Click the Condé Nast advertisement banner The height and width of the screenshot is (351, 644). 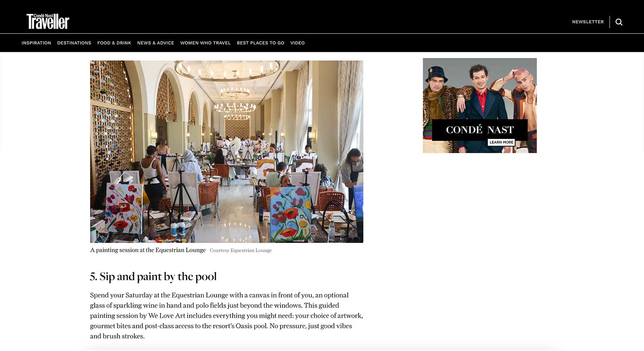(x=480, y=106)
